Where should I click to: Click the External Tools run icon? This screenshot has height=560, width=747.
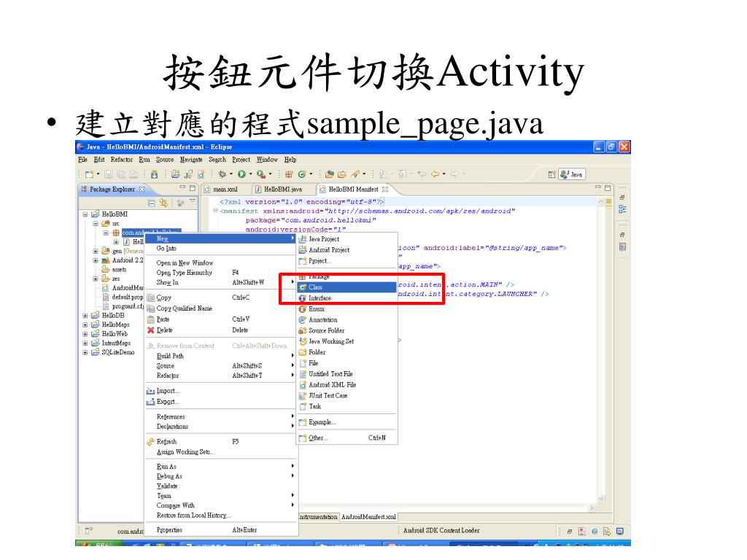[260, 174]
